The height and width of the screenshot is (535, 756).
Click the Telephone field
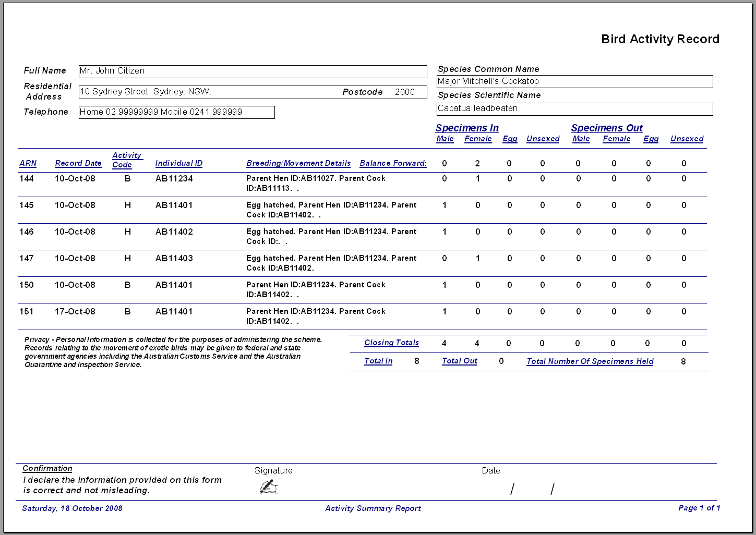coord(177,112)
